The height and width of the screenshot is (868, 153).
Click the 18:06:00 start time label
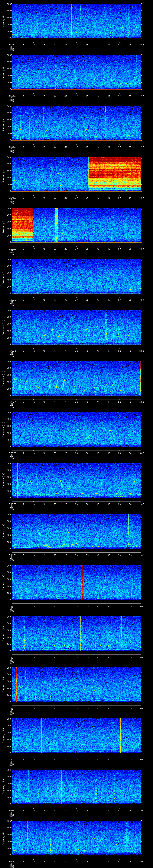coord(12,300)
